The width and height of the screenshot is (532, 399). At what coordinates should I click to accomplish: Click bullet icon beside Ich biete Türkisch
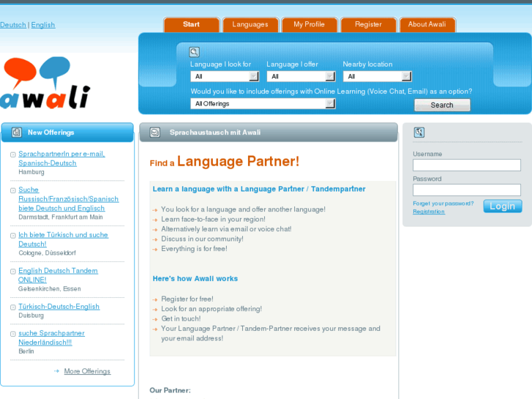pyautogui.click(x=13, y=235)
